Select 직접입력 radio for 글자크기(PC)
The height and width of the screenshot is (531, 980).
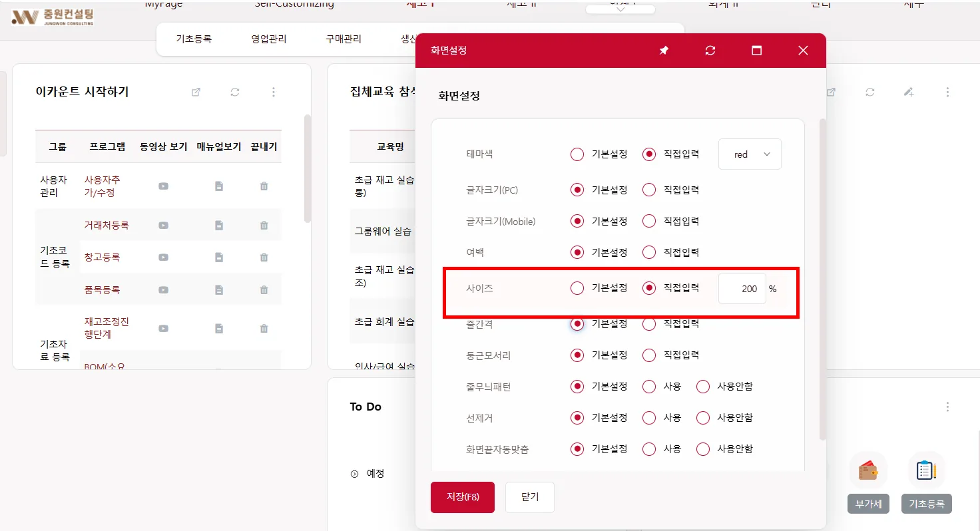tap(649, 190)
